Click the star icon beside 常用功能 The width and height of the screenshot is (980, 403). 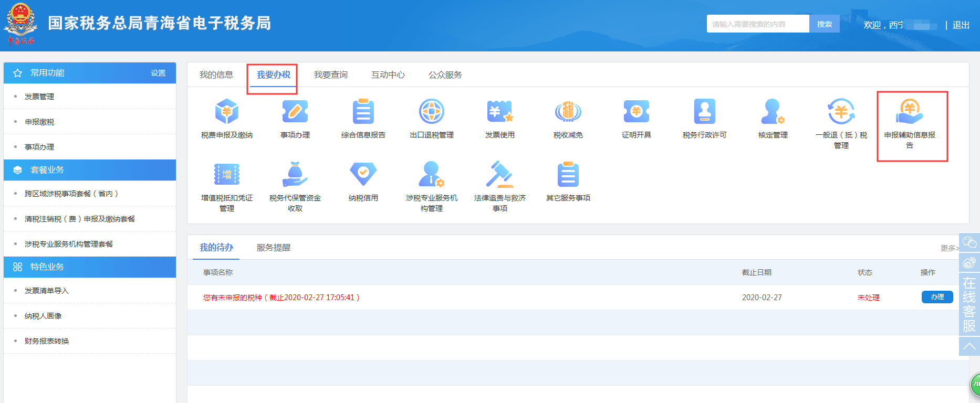pos(17,73)
